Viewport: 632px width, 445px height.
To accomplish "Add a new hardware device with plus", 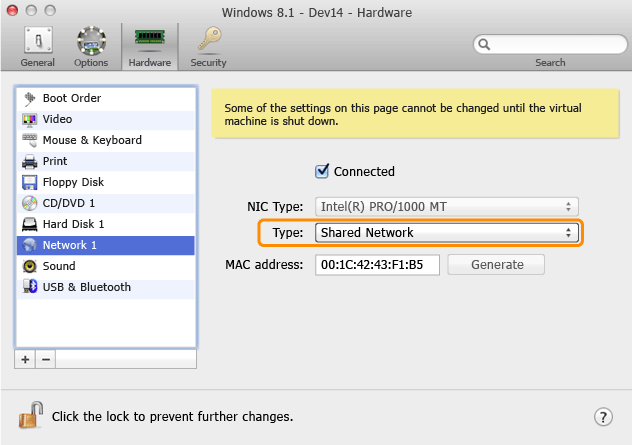I will tap(25, 359).
